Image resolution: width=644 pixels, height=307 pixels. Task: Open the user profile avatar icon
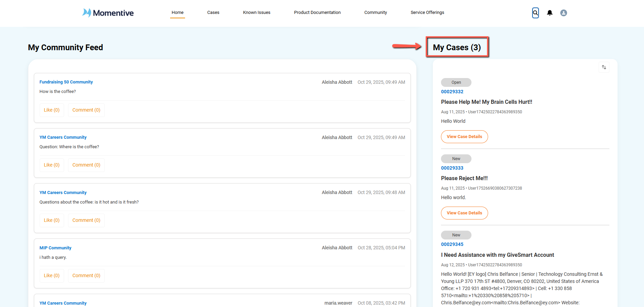[564, 13]
